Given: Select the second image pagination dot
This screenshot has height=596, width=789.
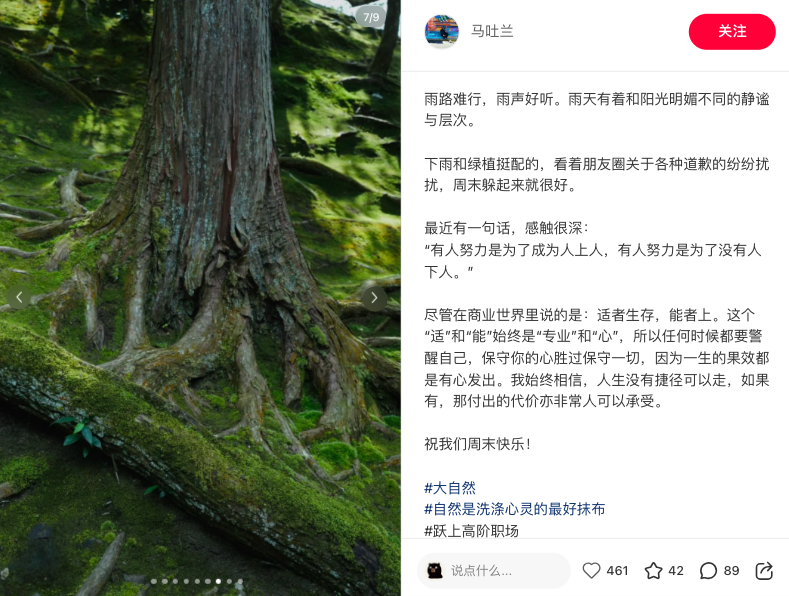Looking at the screenshot, I should point(165,581).
